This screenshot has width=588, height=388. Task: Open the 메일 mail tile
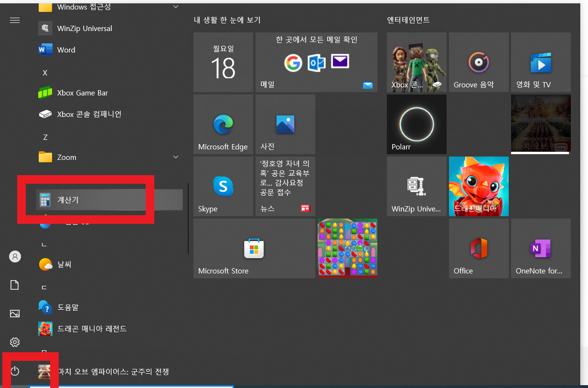click(x=316, y=62)
